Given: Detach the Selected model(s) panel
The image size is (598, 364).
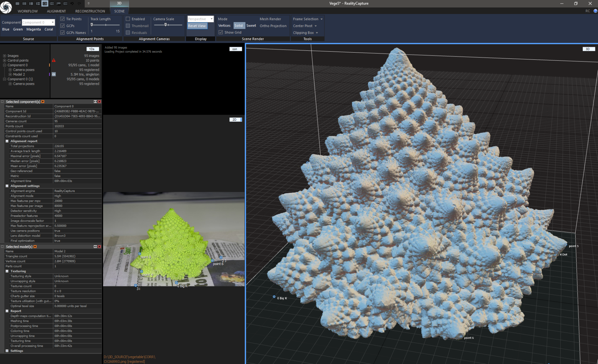Looking at the screenshot, I should coord(95,247).
